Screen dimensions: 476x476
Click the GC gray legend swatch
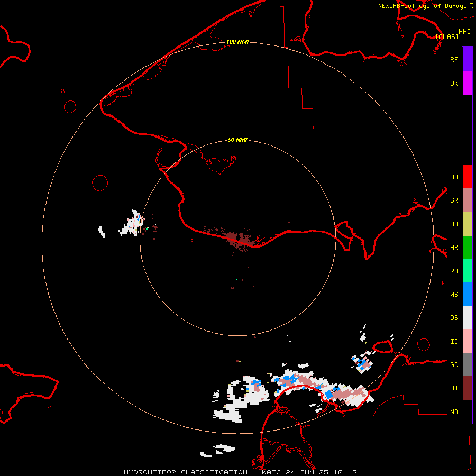click(x=467, y=364)
